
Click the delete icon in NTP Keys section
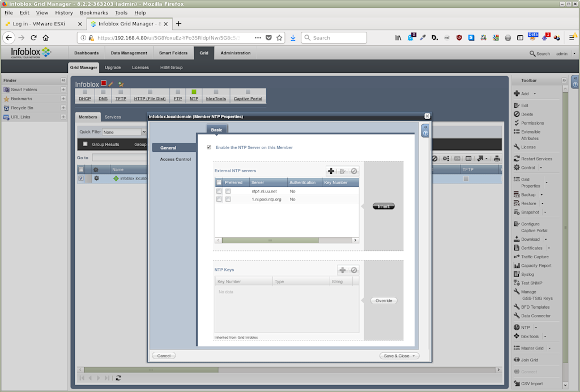[x=354, y=270]
